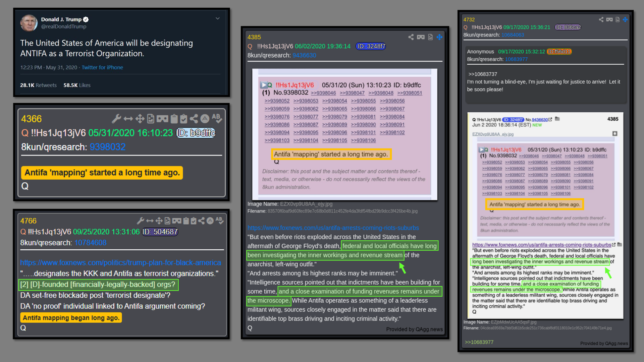
Task: Click the Twitter for iPhone link
Action: coord(102,67)
